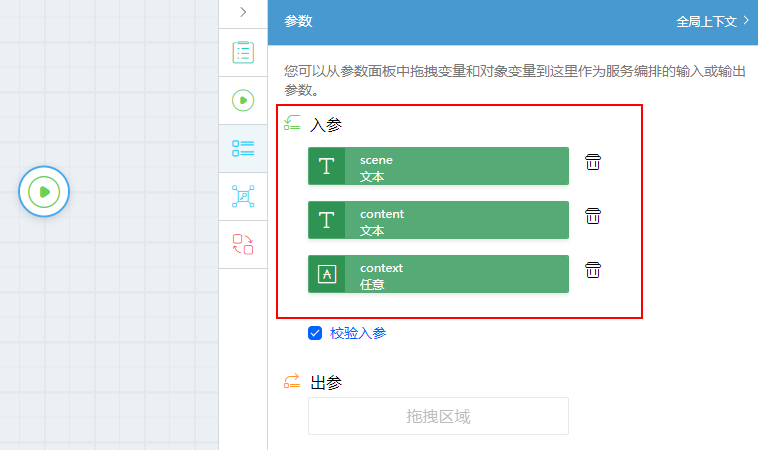Select the start node on canvas
This screenshot has width=758, height=450.
[44, 192]
